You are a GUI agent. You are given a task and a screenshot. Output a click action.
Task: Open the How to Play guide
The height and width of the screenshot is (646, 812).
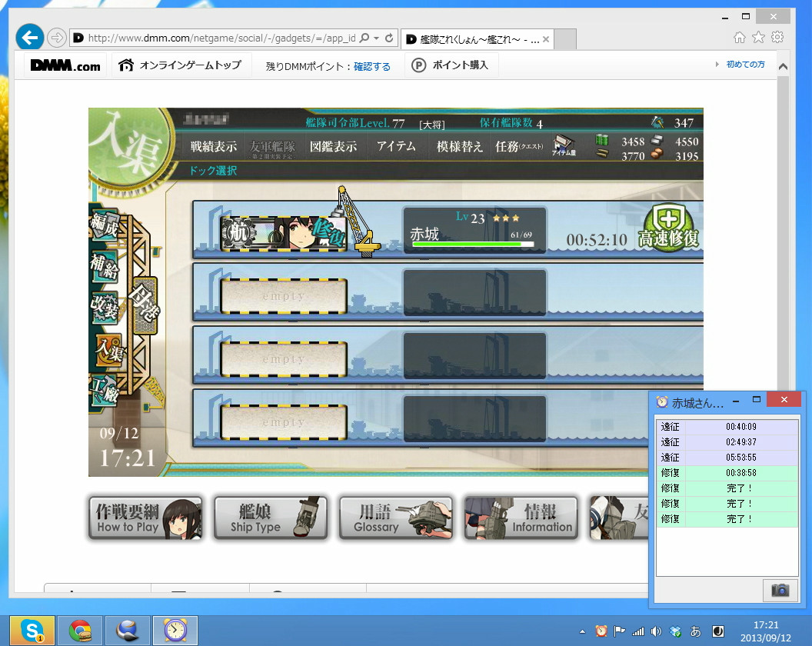click(x=145, y=517)
